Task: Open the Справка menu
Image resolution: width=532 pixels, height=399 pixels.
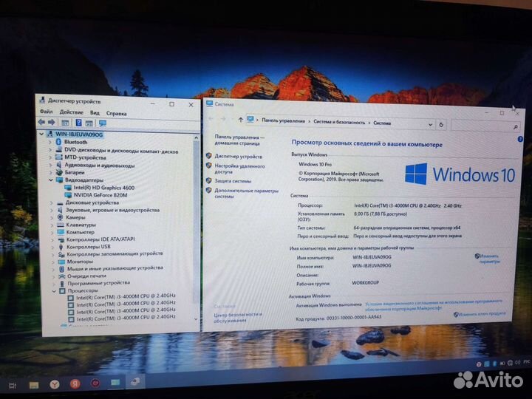Action: point(117,113)
